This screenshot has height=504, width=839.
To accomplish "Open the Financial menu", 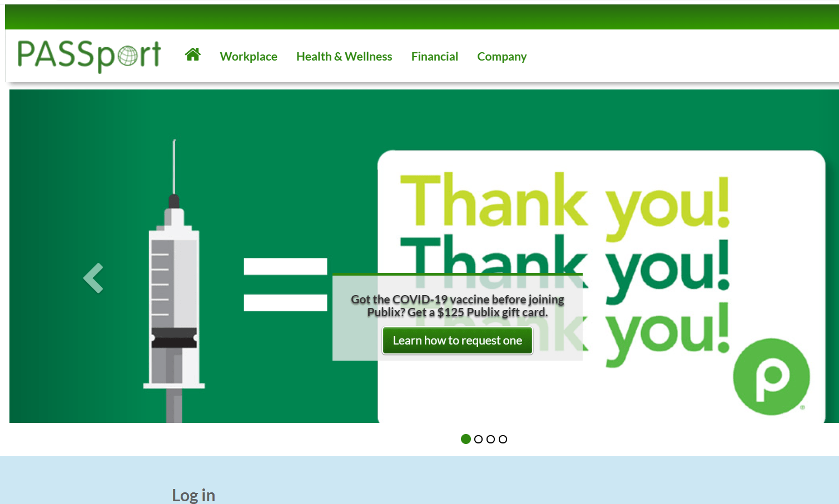I will (435, 57).
